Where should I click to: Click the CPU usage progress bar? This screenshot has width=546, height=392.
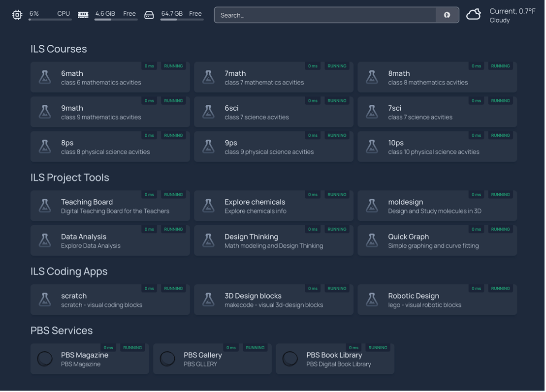pos(50,20)
